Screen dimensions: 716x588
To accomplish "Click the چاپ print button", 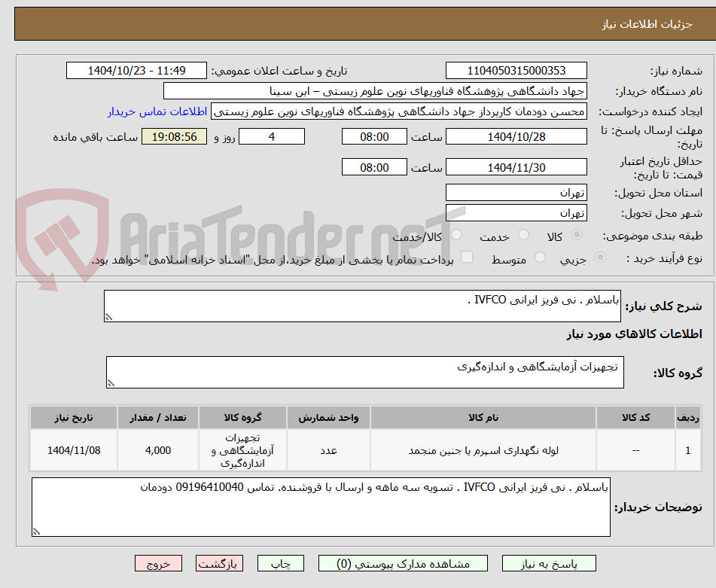I will [281, 563].
